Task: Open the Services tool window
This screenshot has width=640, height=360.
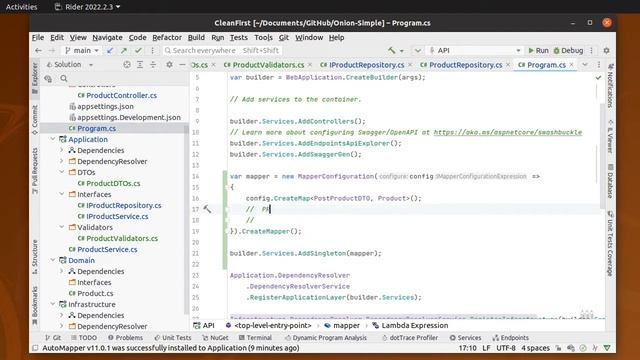Action: [465, 338]
